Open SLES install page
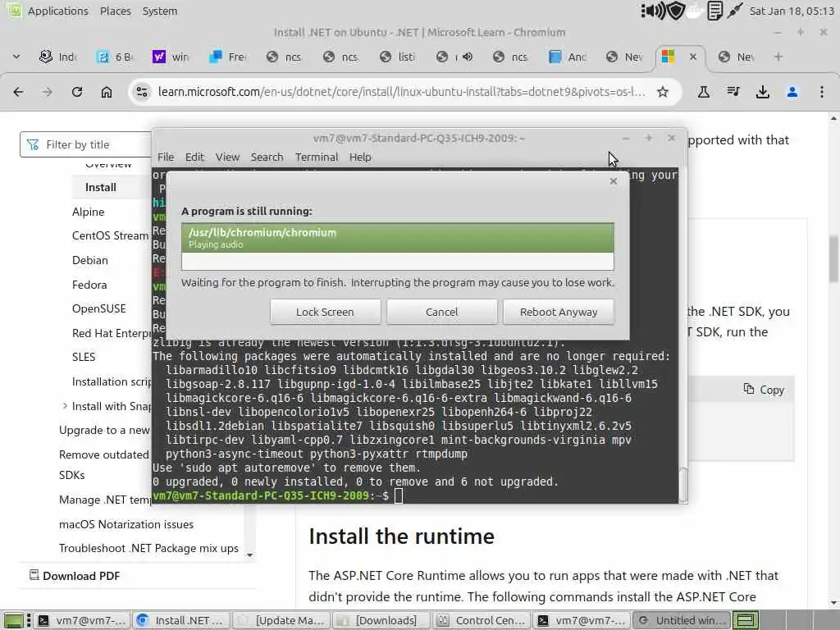The image size is (840, 630). click(x=84, y=358)
